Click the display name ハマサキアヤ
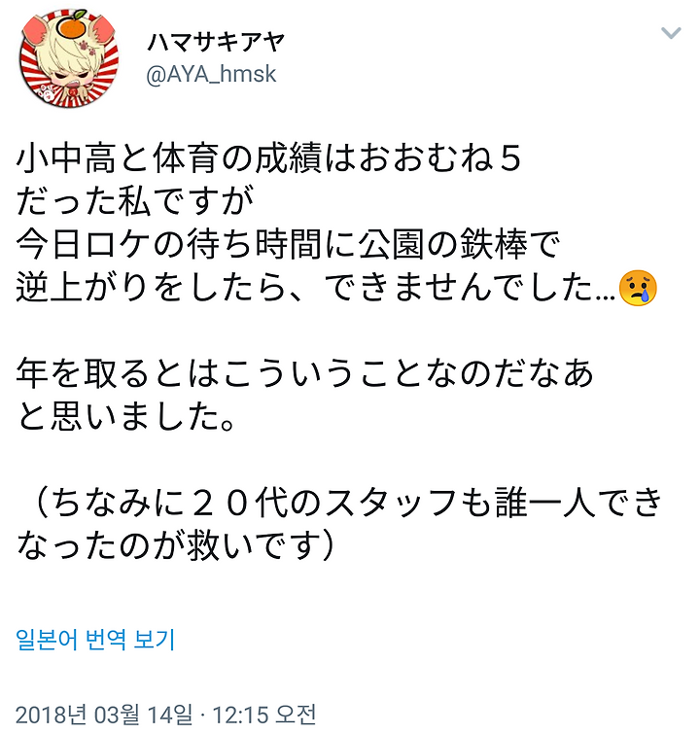 coord(215,43)
